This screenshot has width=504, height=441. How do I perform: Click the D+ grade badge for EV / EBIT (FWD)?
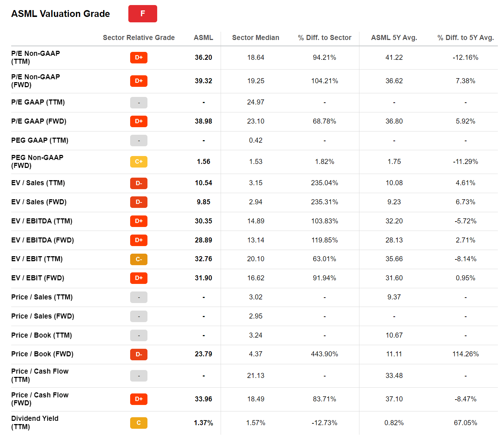coord(139,278)
